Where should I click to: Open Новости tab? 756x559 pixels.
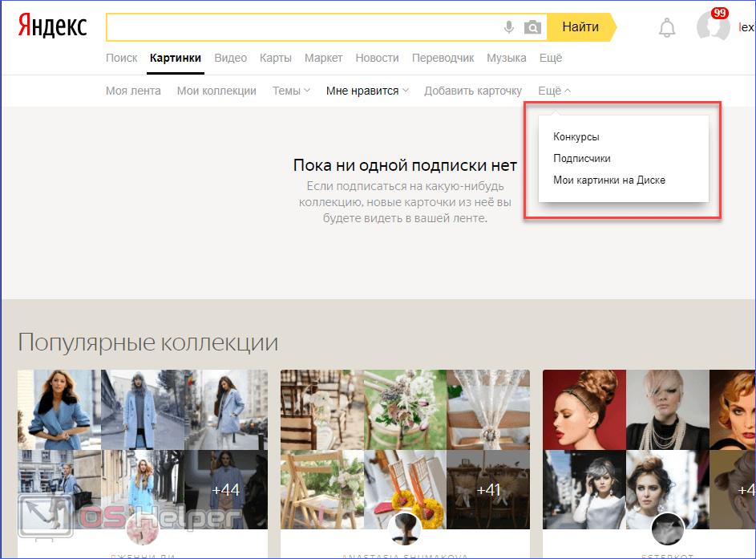(x=377, y=58)
